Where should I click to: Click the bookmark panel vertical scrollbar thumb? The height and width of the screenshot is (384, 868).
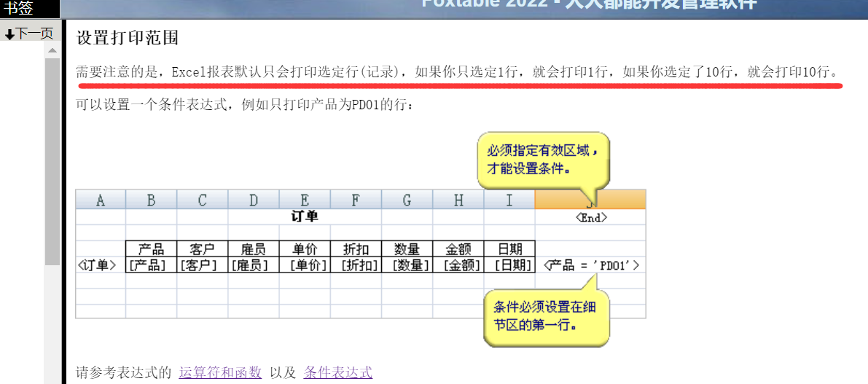click(52, 160)
